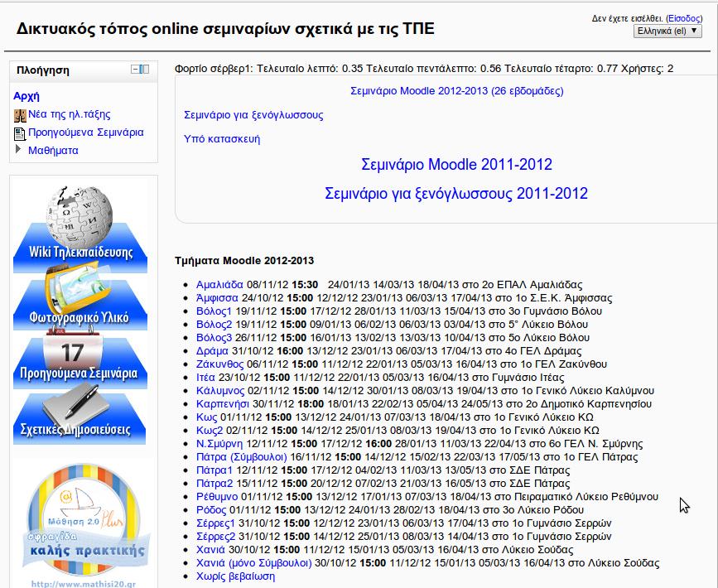Screen dimensions: 718x588
Task: Open the Πάτρα1 class link
Action: 214,470
